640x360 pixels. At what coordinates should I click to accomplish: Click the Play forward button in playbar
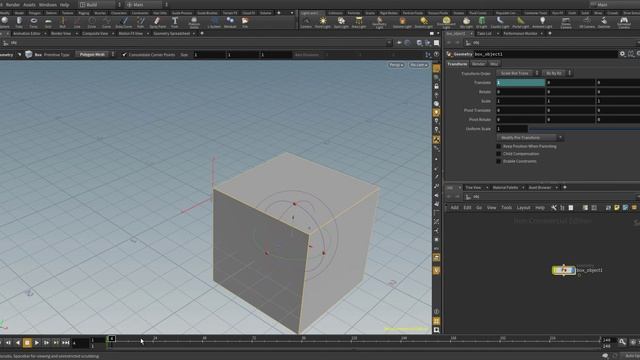37,343
